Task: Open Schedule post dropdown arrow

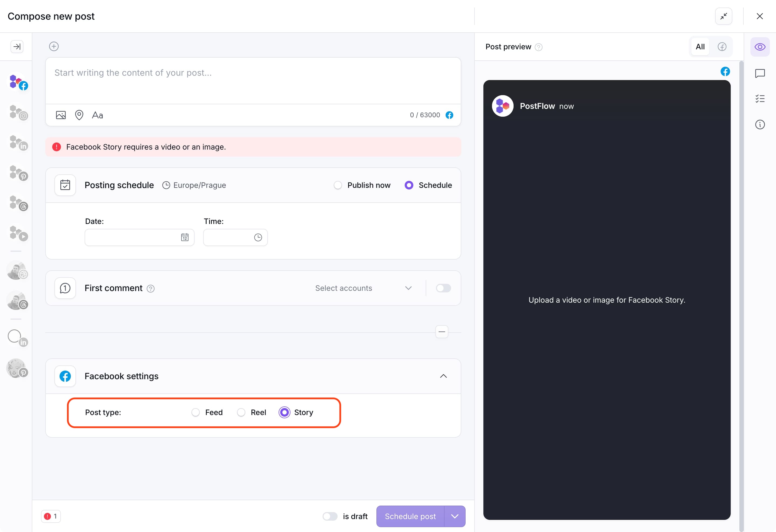Action: coord(455,516)
